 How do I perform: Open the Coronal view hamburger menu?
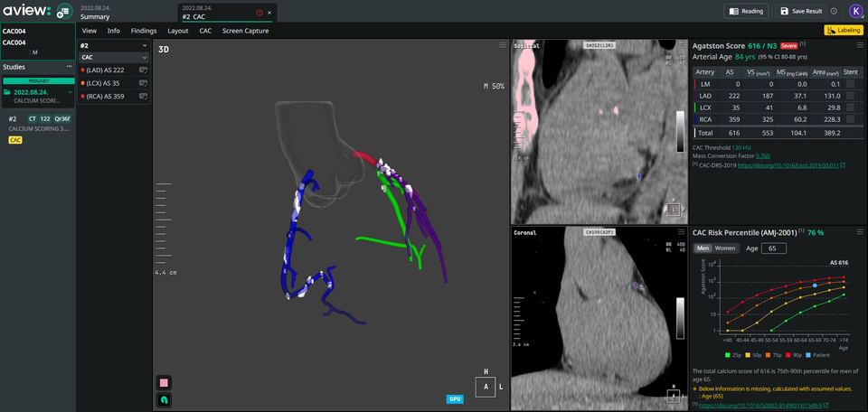tap(681, 231)
